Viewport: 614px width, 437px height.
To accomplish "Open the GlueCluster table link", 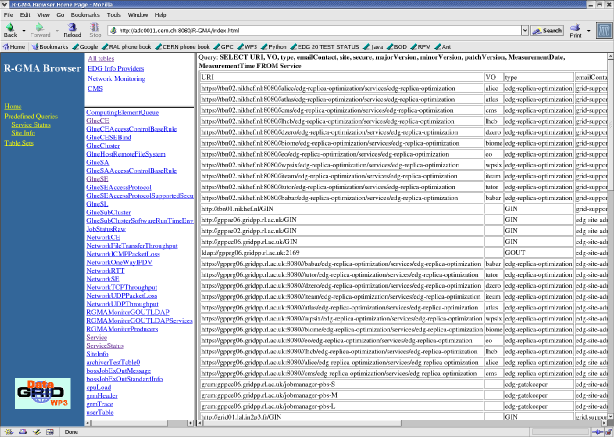I will click(x=103, y=146).
